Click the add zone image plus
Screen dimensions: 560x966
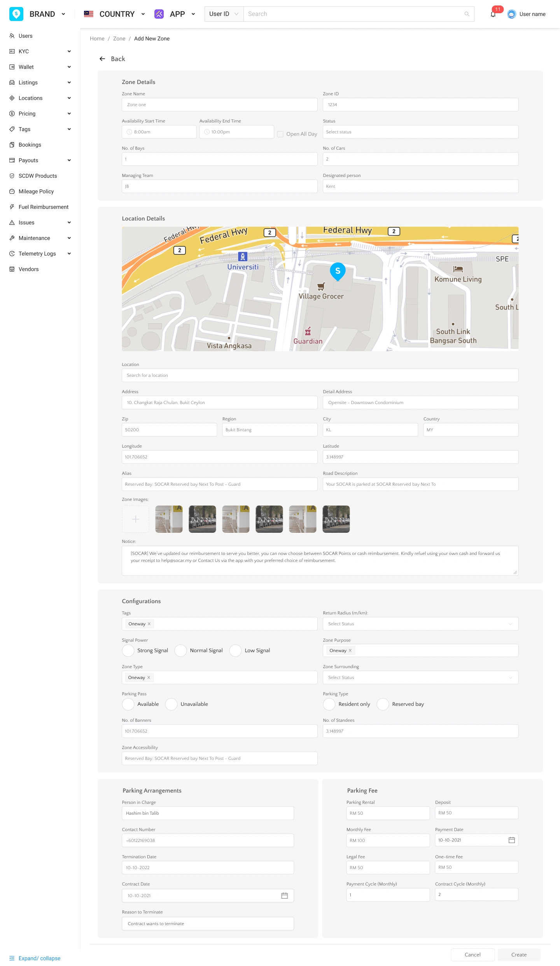pyautogui.click(x=136, y=519)
